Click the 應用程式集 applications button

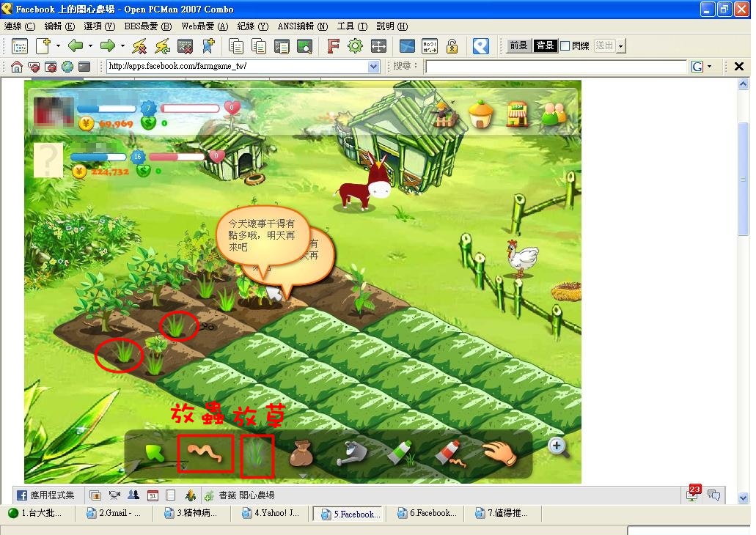coord(45,495)
